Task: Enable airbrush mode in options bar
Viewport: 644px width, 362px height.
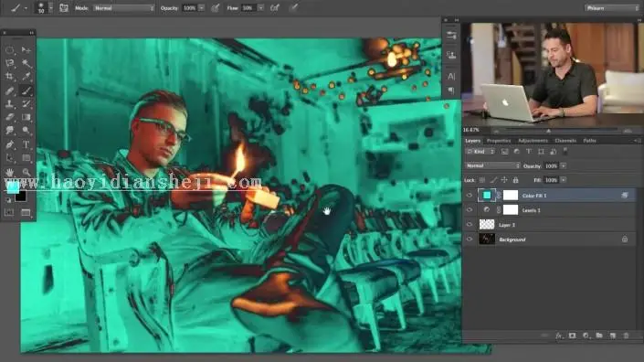Action: (x=275, y=8)
